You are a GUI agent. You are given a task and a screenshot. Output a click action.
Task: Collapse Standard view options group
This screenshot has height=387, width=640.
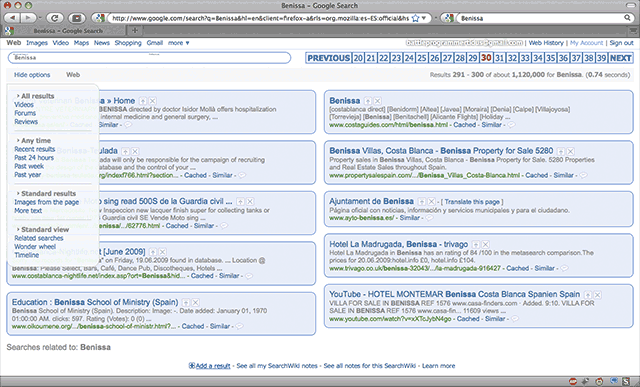click(42, 229)
